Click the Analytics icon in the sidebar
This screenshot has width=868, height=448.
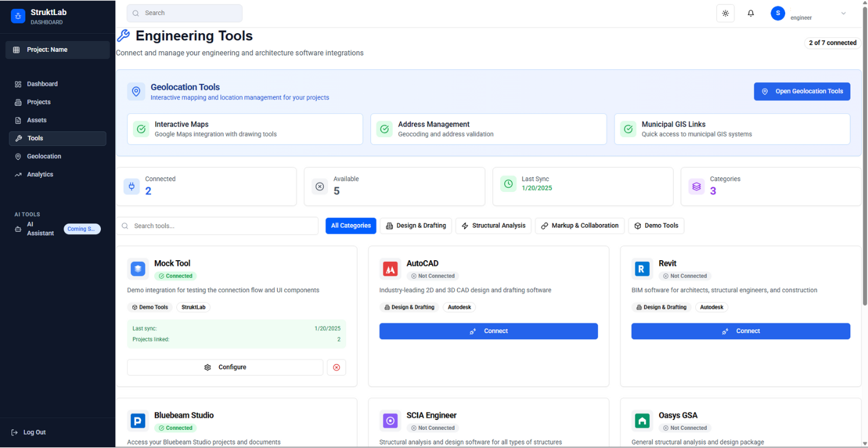point(18,174)
